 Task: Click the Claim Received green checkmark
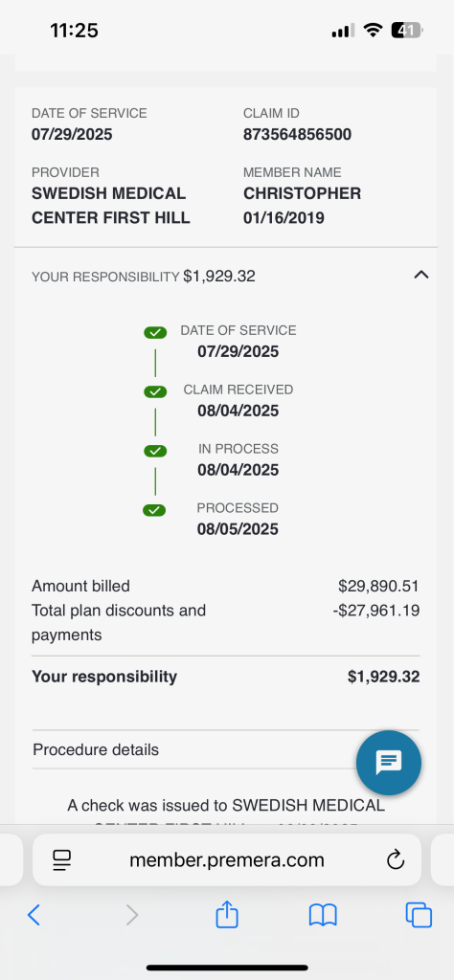(x=155, y=391)
